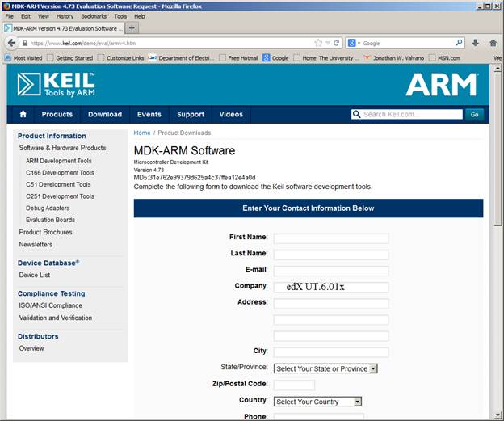Open the ARM Development Tools link
The image size is (504, 421).
[x=59, y=161]
